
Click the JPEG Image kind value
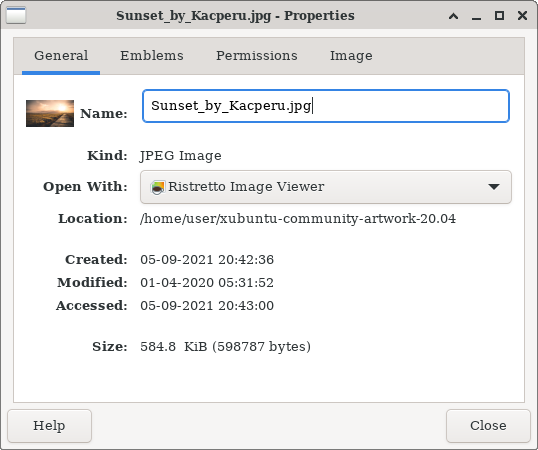pyautogui.click(x=180, y=156)
